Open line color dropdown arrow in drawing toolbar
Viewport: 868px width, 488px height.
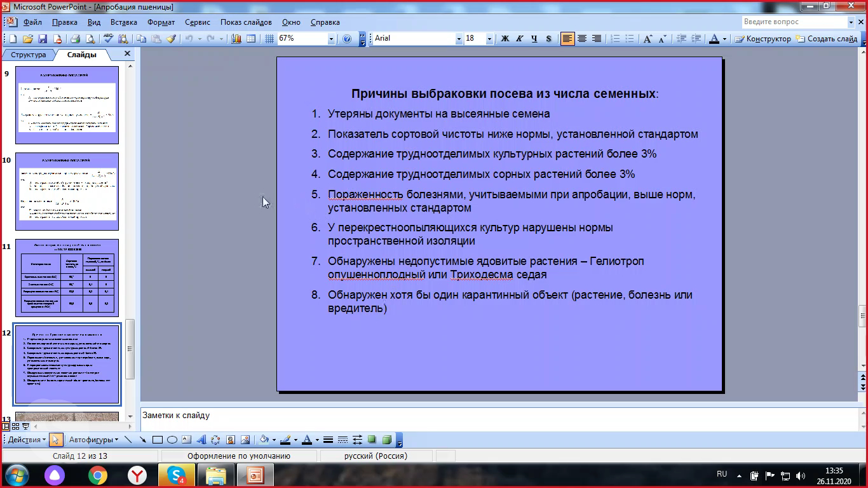click(x=296, y=439)
